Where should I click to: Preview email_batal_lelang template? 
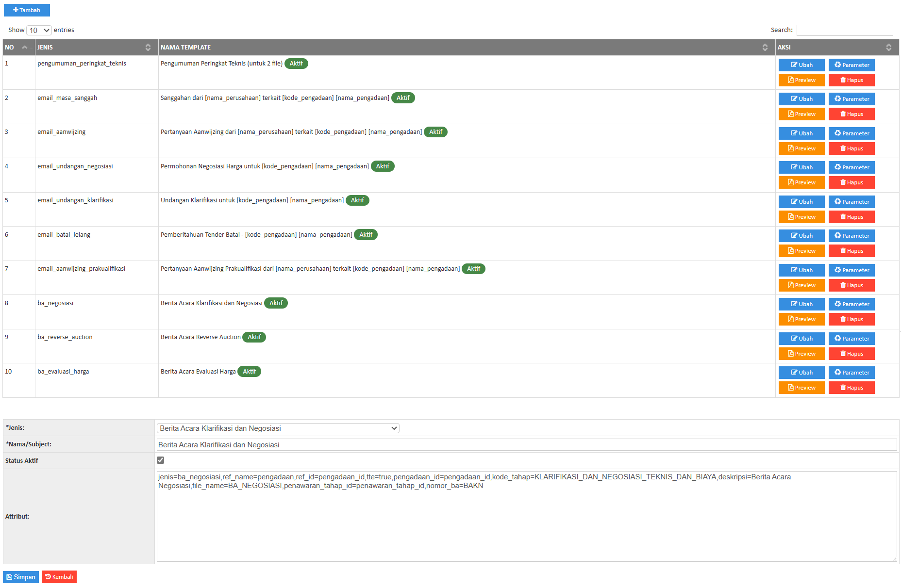[x=802, y=251]
